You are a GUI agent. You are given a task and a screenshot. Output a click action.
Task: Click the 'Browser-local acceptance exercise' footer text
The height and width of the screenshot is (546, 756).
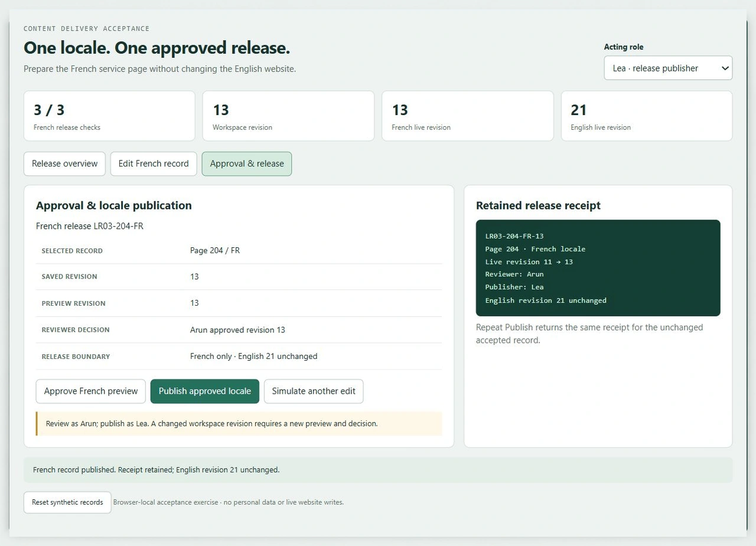click(x=229, y=502)
